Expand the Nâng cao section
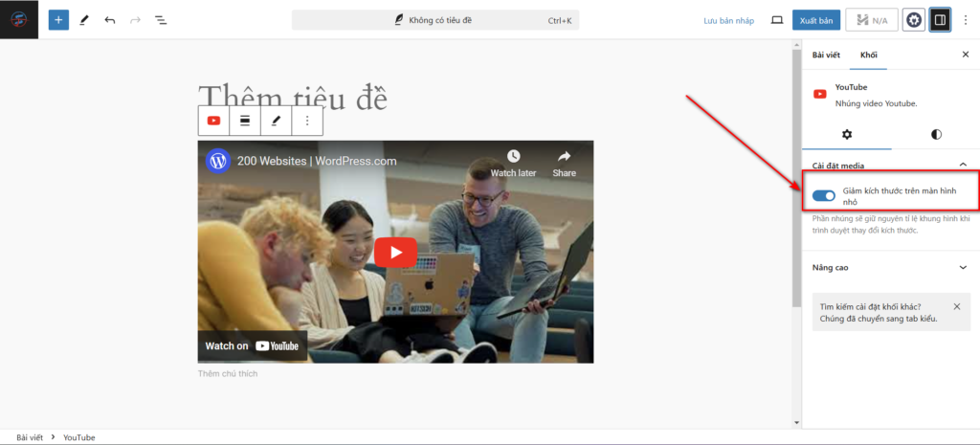This screenshot has height=445, width=980. click(963, 268)
